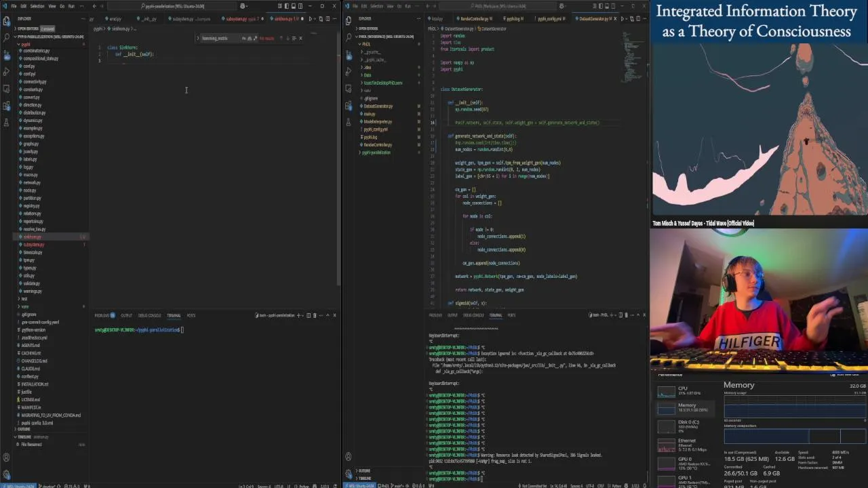Screen dimensions: 868x488
Task: Open network.py in left Explorer
Action: point(32,182)
